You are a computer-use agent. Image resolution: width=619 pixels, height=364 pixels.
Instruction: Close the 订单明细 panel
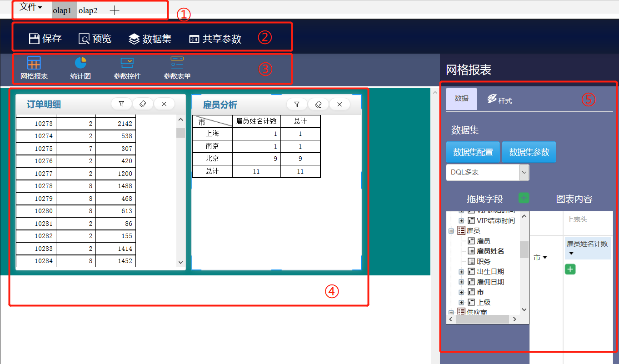pos(164,104)
